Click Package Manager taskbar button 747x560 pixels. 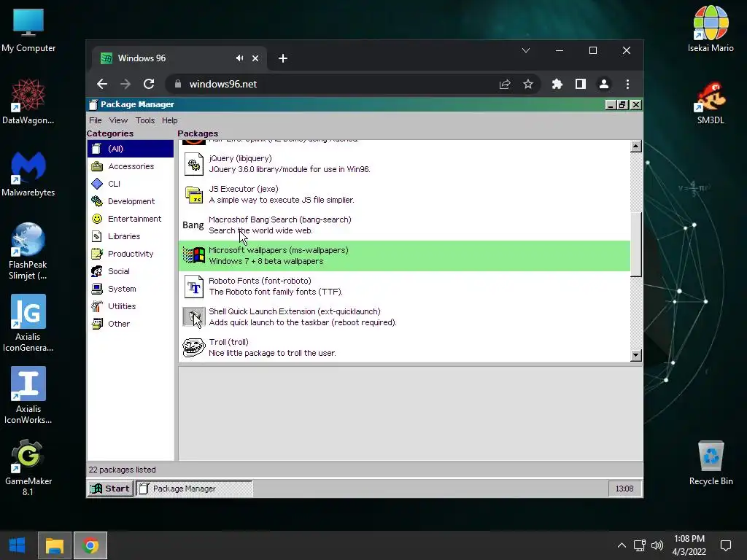tap(194, 489)
